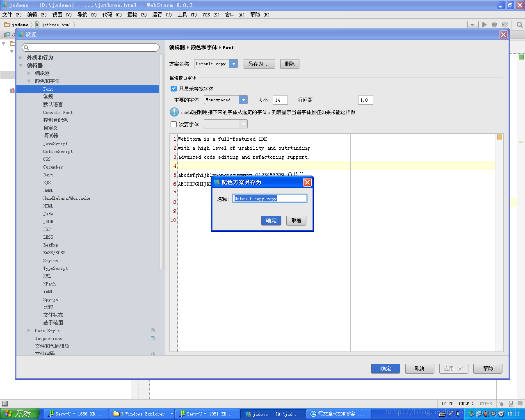Click the Run with Coverage icon

[x=505, y=25]
